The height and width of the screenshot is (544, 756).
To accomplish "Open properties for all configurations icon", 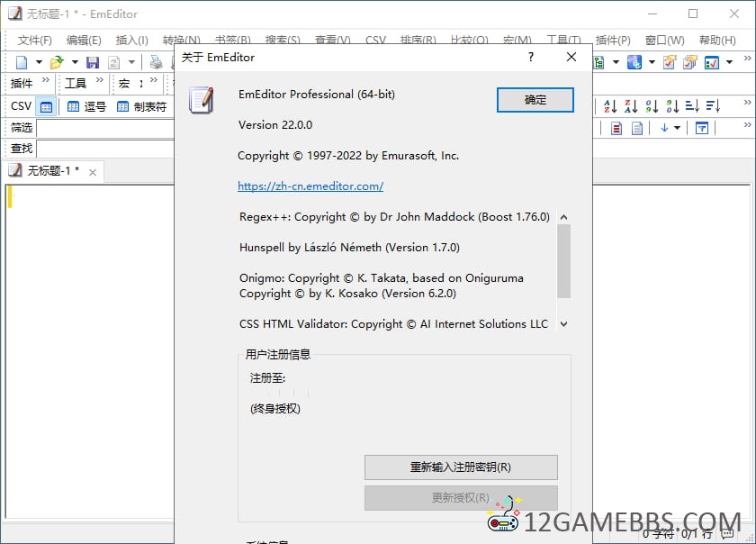I will click(690, 62).
